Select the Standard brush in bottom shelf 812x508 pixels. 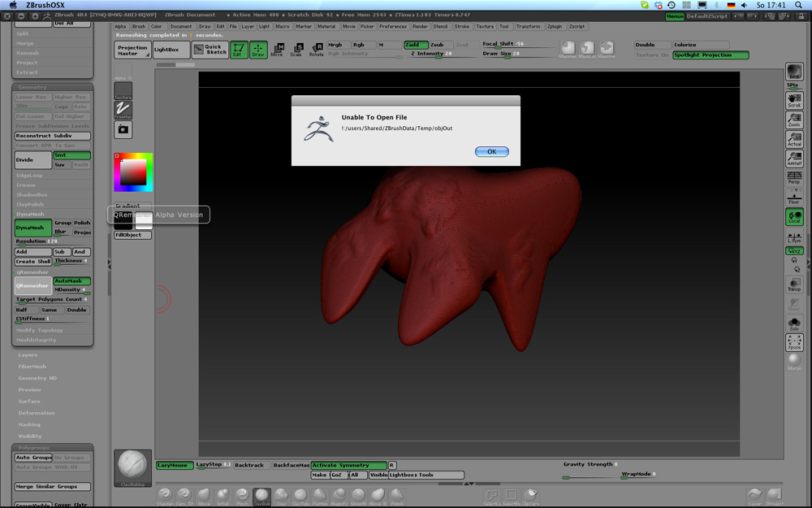[x=165, y=497]
